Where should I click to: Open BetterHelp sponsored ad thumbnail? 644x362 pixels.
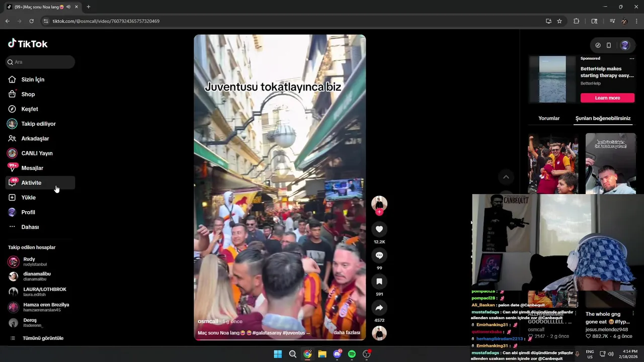(x=552, y=79)
